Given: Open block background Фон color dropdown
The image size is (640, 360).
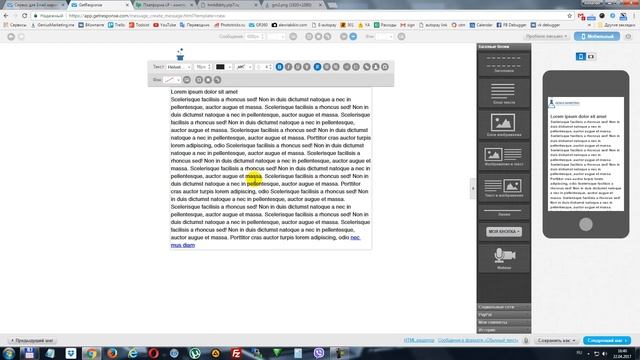Looking at the screenshot, I should 172,80.
